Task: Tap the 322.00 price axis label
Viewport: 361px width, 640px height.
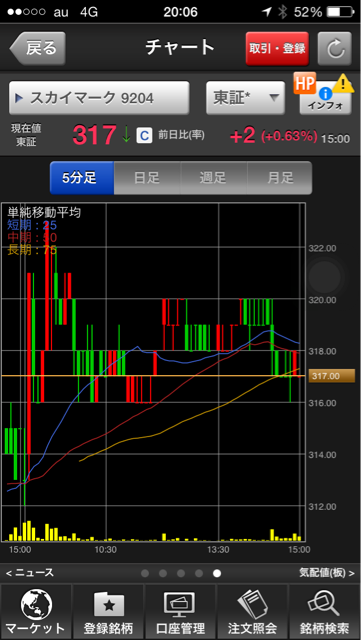Action: tap(323, 248)
